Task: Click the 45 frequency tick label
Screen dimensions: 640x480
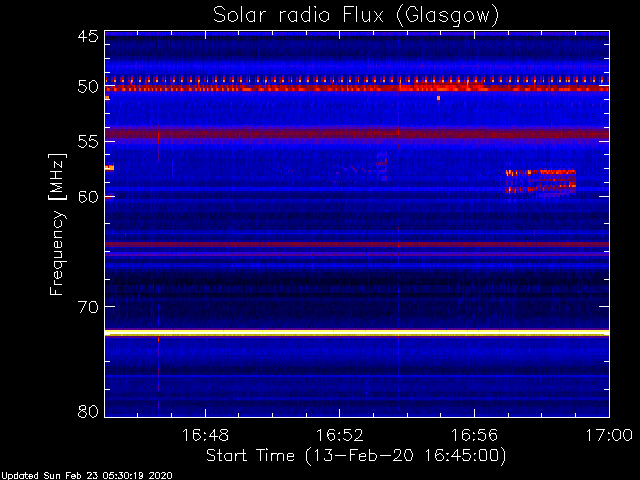Action: pyautogui.click(x=88, y=37)
